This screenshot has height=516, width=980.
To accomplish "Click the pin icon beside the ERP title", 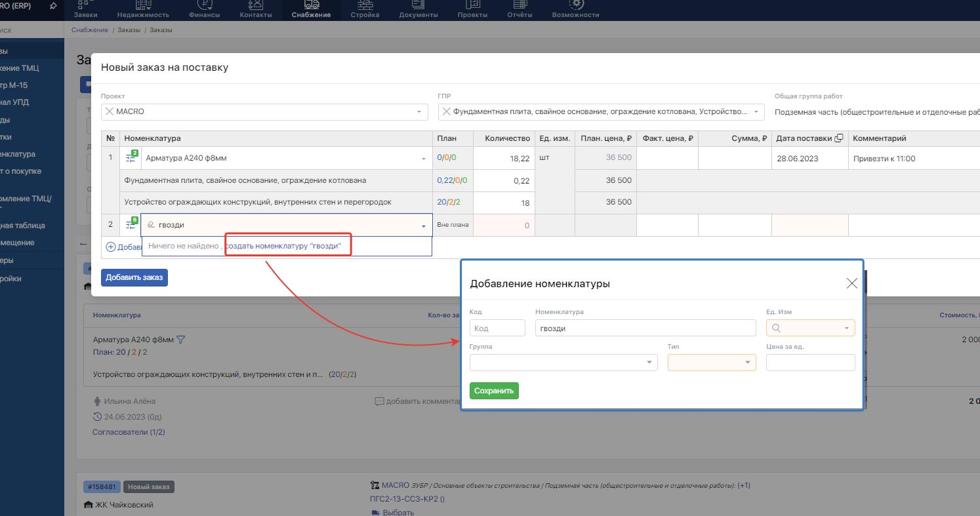I will pyautogui.click(x=53, y=6).
